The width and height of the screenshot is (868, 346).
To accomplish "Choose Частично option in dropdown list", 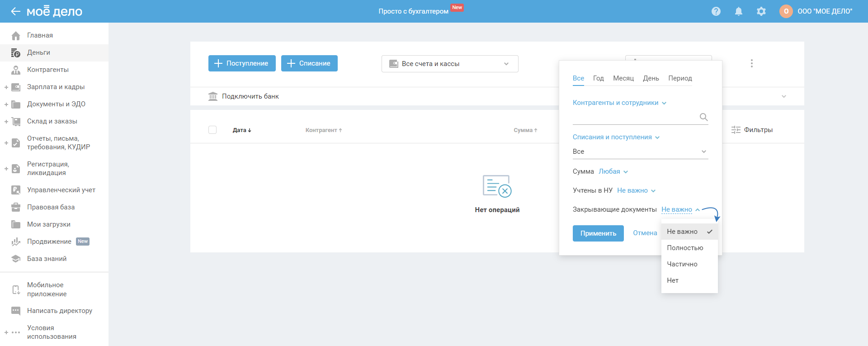I will pyautogui.click(x=689, y=264).
